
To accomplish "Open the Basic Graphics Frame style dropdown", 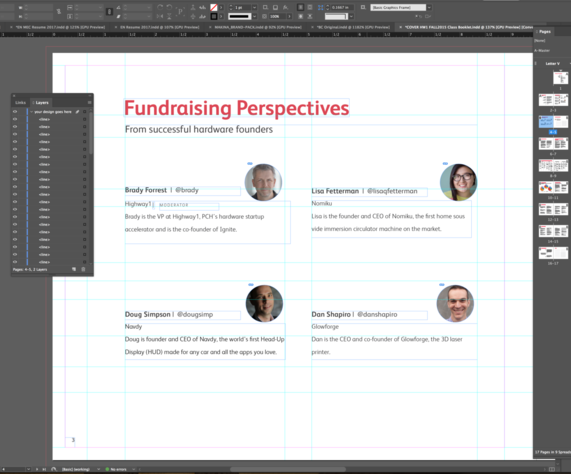I will [430, 7].
